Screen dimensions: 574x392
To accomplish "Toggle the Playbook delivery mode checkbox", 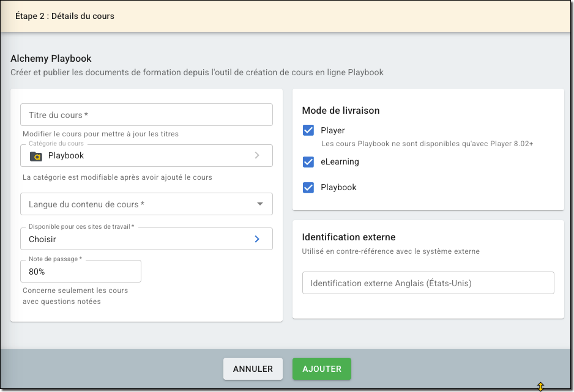I will (308, 187).
